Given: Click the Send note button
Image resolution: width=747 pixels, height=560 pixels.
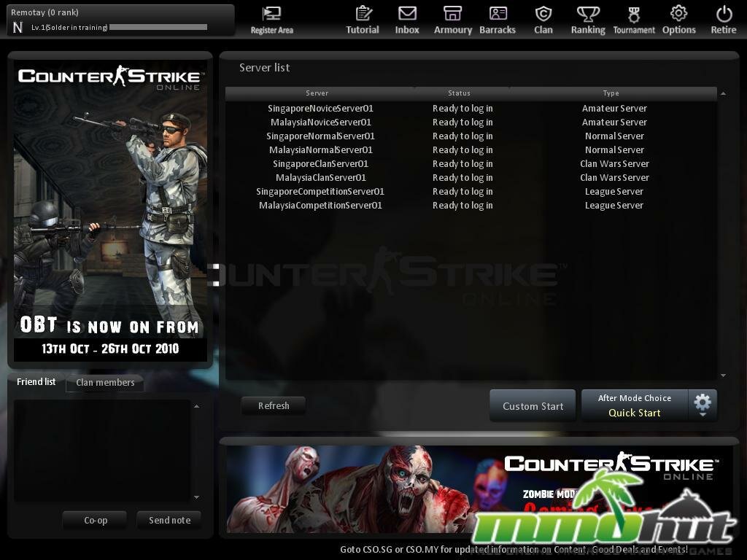Looking at the screenshot, I should pos(169,521).
